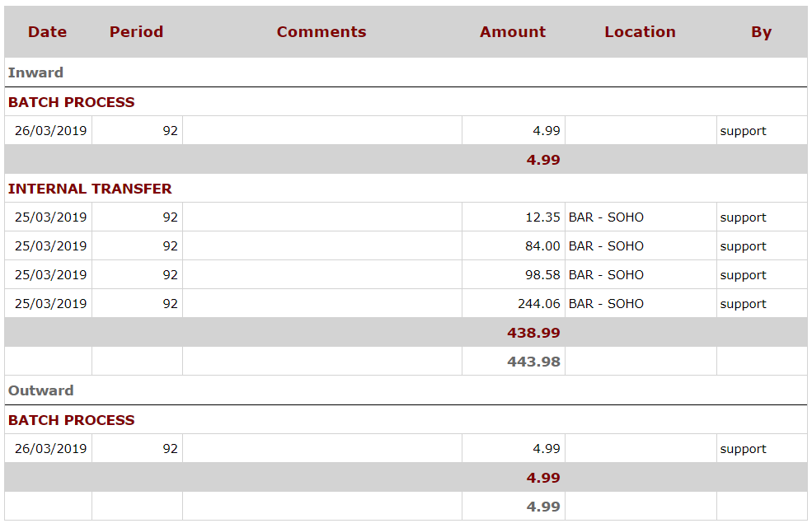Sort the table by the Date column header
The image size is (812, 528).
pos(47,31)
